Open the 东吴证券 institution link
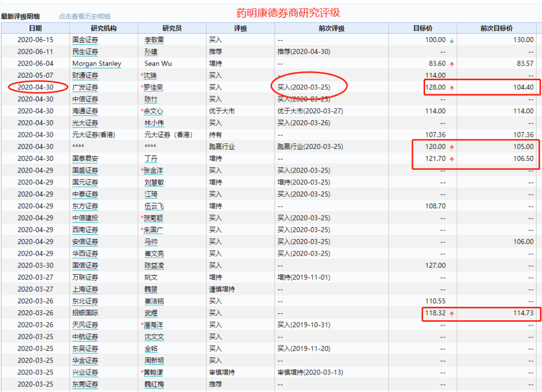Image resolution: width=542 pixels, height=392 pixels. point(85,349)
